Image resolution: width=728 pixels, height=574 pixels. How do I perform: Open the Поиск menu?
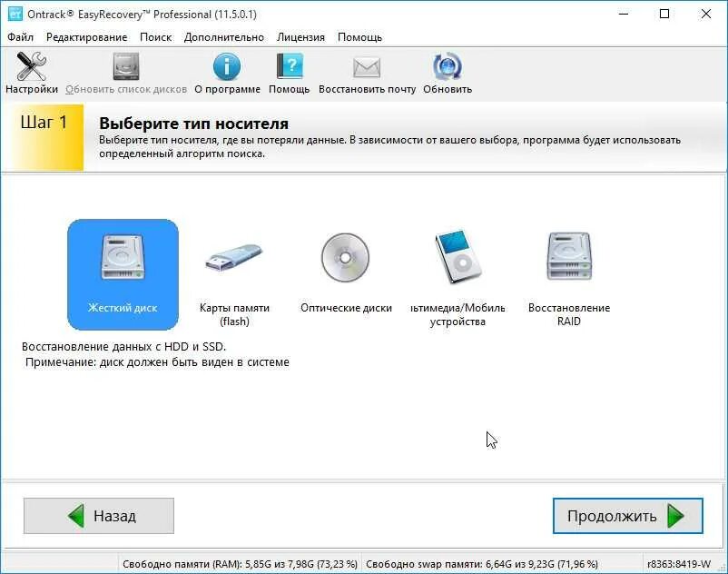[x=155, y=37]
